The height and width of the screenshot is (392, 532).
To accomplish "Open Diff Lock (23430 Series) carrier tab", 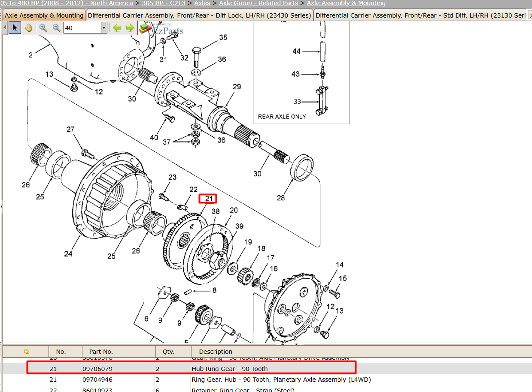I will pos(200,15).
